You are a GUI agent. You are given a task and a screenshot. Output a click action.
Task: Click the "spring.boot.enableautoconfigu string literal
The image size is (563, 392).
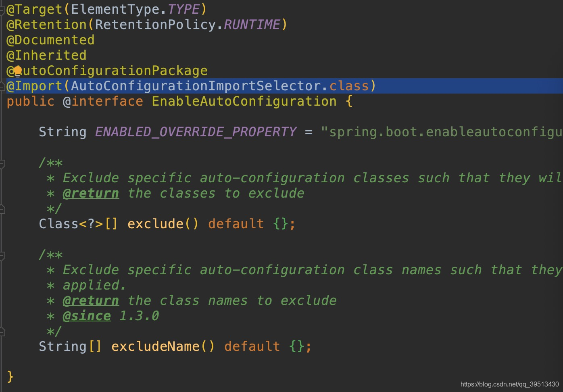click(442, 132)
